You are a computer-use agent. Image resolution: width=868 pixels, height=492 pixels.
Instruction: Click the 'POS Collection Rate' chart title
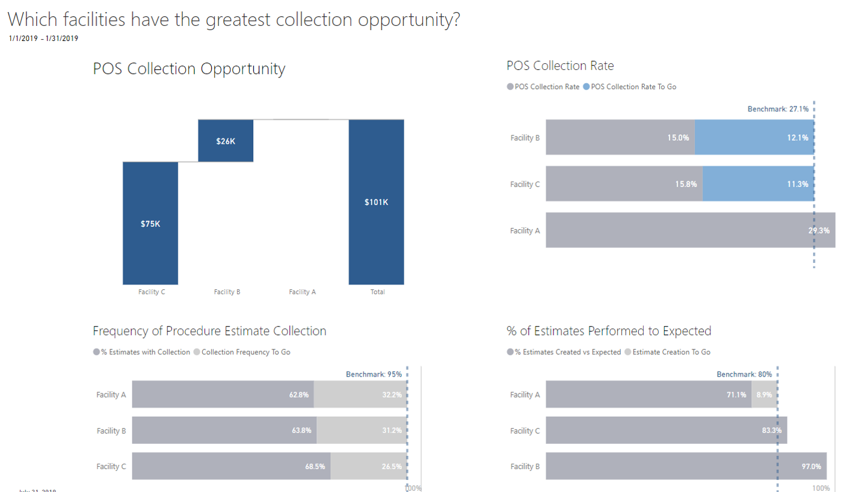[560, 66]
